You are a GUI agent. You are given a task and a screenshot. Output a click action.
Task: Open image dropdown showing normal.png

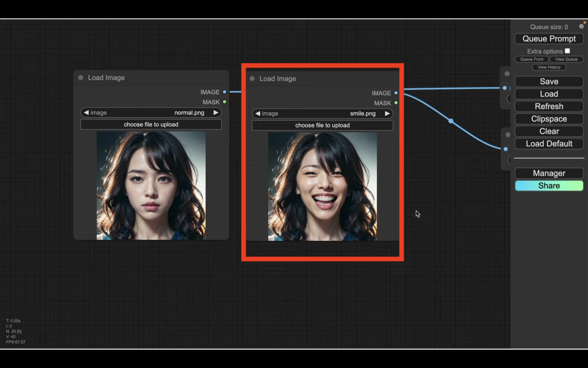point(151,113)
